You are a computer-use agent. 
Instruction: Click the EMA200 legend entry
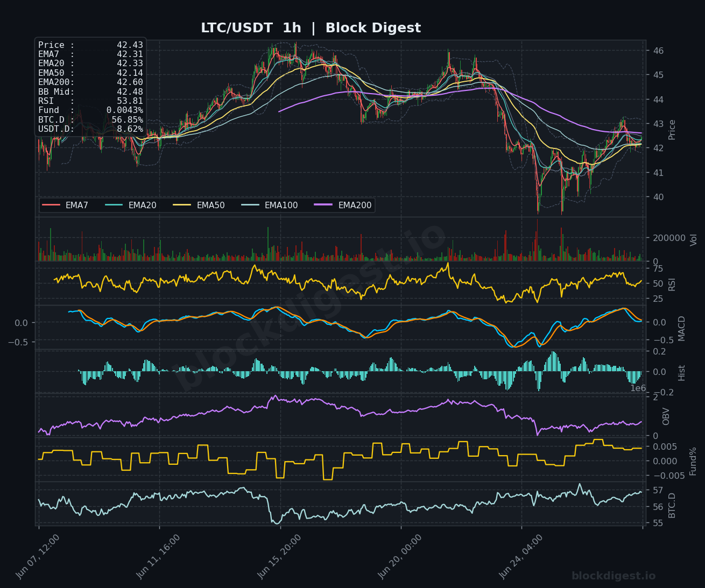[343, 206]
